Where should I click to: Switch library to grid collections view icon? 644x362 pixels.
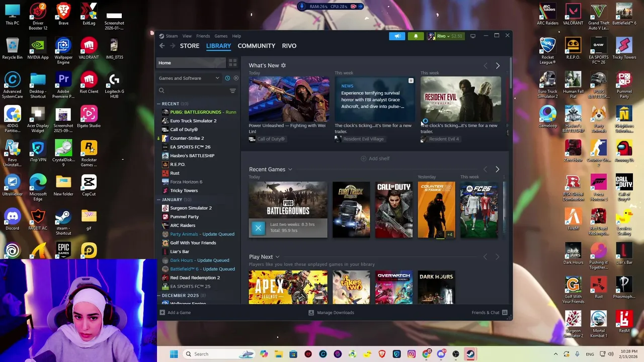[x=232, y=63]
